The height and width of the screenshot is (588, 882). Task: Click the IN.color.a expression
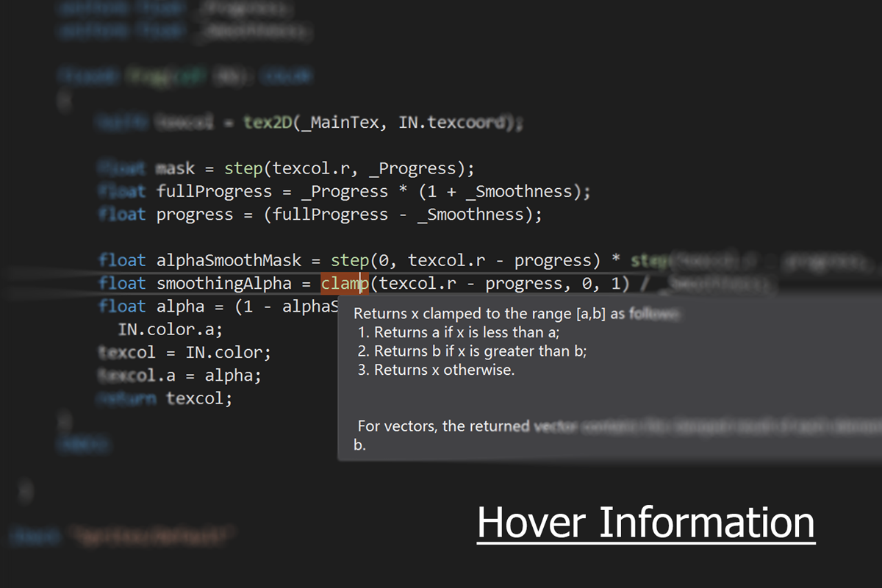(x=170, y=329)
